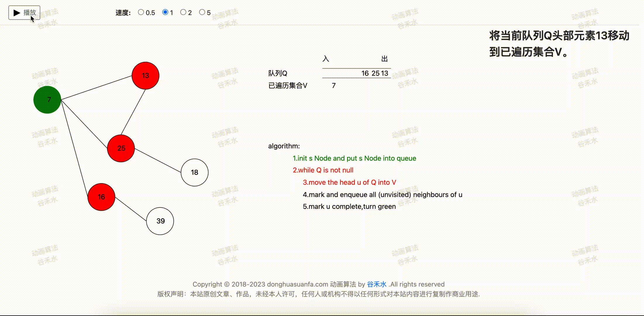Click step 3 move head text
This screenshot has width=644, height=316.
pos(349,182)
